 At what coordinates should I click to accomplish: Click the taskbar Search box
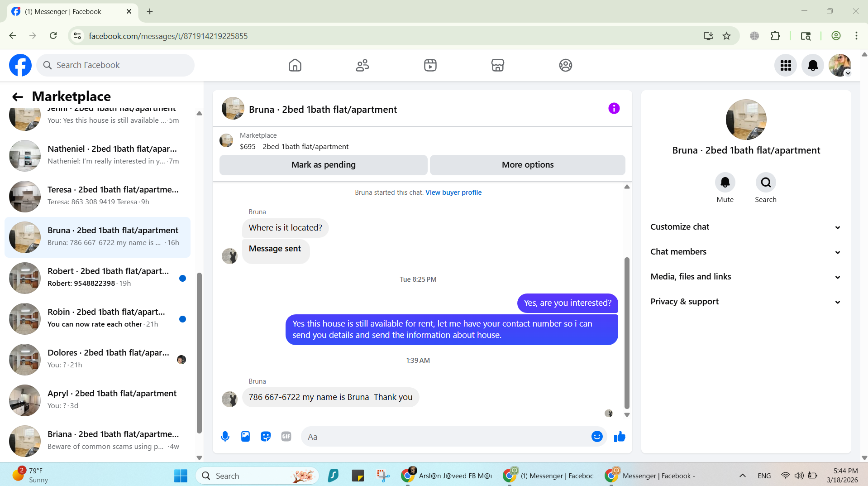pos(257,476)
